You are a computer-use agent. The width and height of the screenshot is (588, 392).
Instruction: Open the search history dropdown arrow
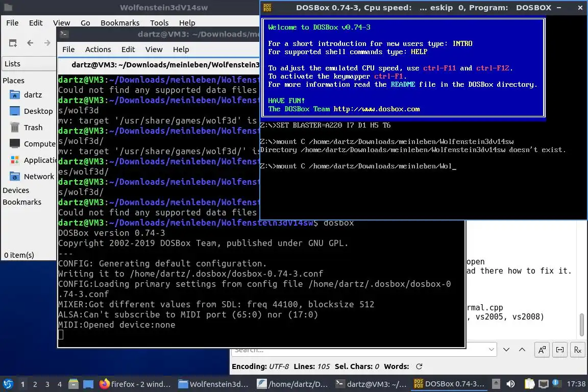click(491, 350)
